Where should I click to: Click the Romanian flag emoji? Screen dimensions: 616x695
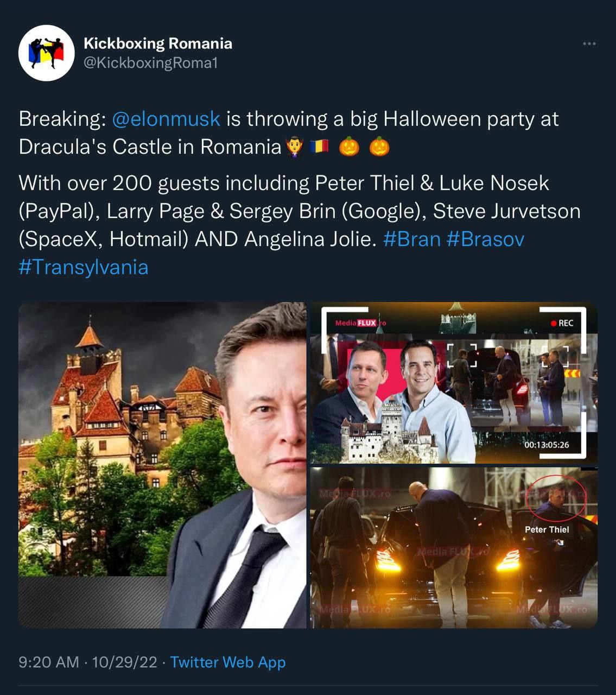319,147
